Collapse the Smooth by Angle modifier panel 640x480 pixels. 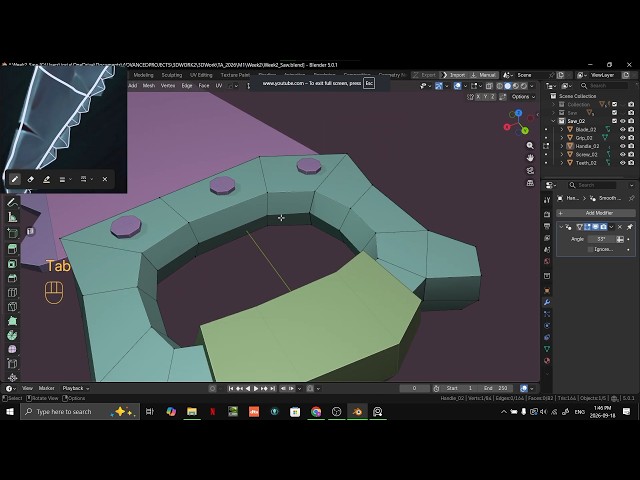[561, 227]
